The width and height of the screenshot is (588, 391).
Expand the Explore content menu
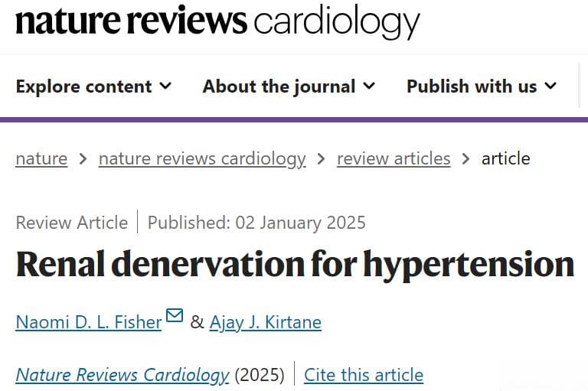(x=93, y=86)
